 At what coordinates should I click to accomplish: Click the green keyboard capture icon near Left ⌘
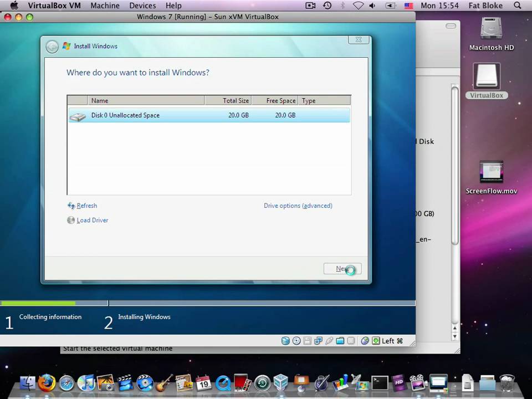tap(376, 341)
